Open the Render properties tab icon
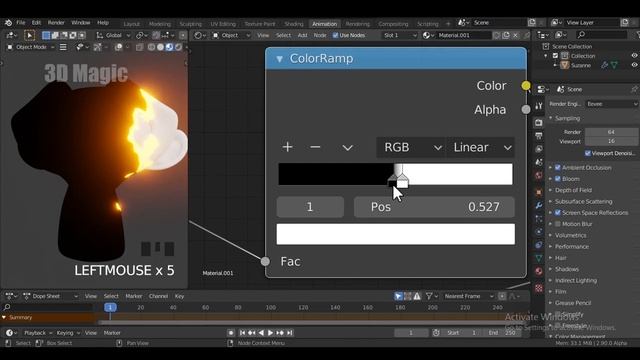The image size is (640, 360). (539, 122)
